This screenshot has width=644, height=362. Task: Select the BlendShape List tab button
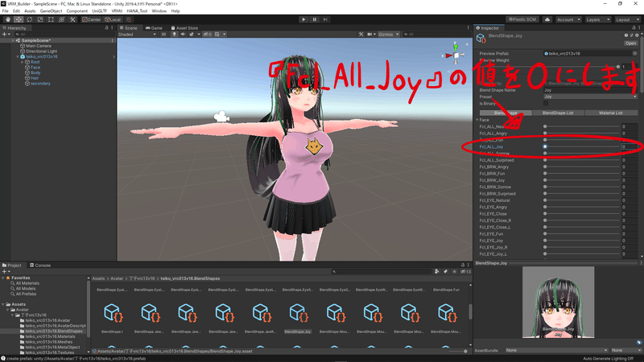pyautogui.click(x=558, y=113)
